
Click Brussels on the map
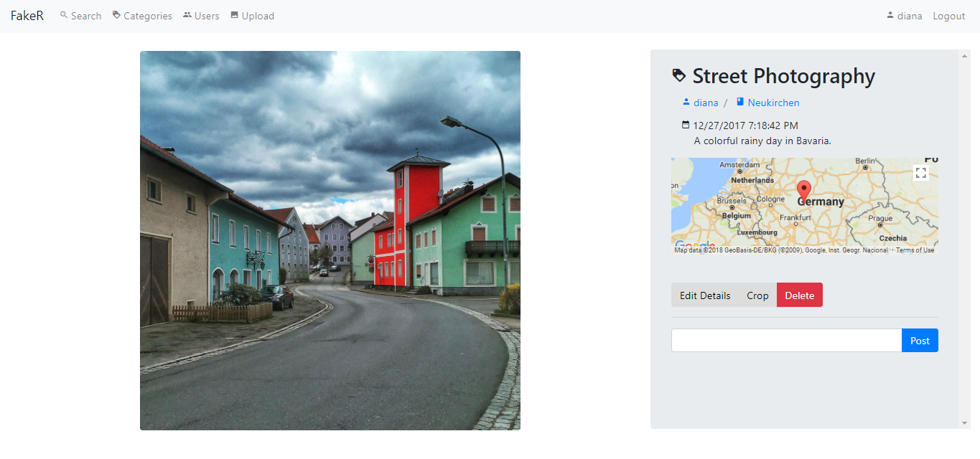click(732, 202)
